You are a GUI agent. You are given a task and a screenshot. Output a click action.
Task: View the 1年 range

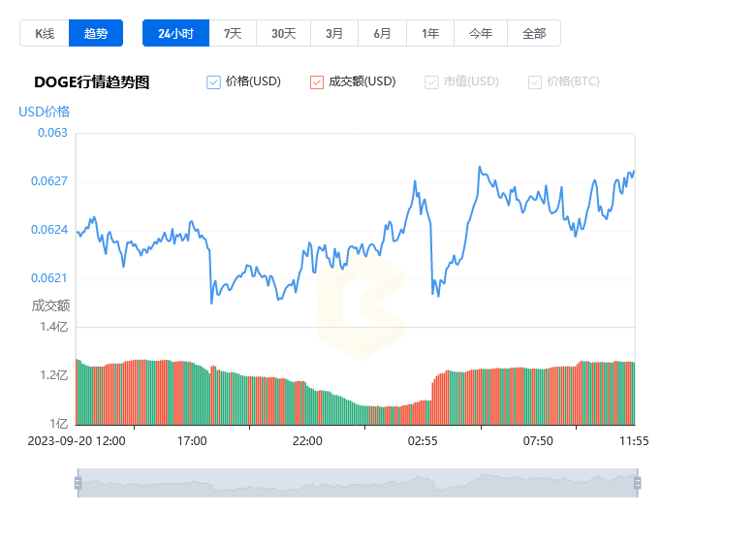pyautogui.click(x=430, y=33)
